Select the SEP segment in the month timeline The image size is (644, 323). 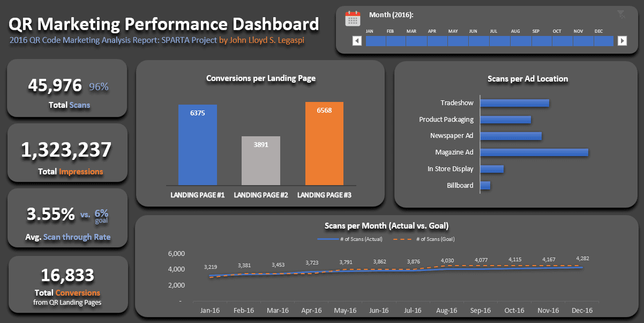(541, 41)
